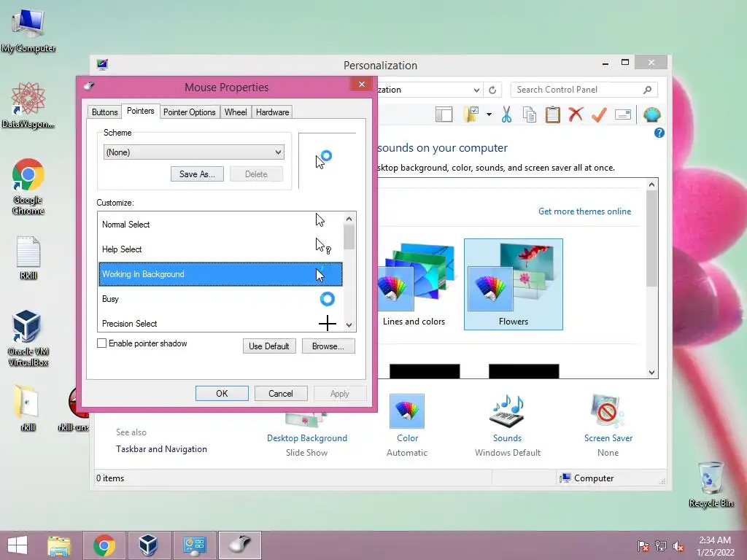Screen dimensions: 747x560
Task: Click the search magnifier icon in Control Panel
Action: [647, 90]
